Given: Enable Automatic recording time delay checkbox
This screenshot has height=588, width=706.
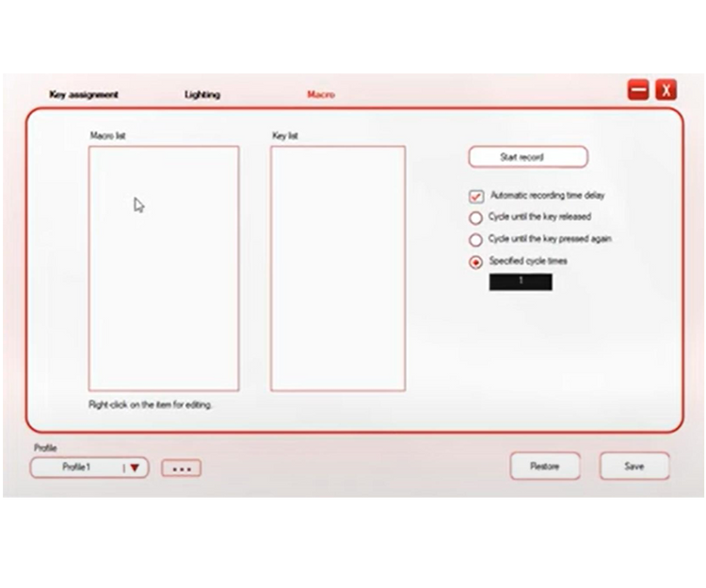Looking at the screenshot, I should click(x=476, y=197).
